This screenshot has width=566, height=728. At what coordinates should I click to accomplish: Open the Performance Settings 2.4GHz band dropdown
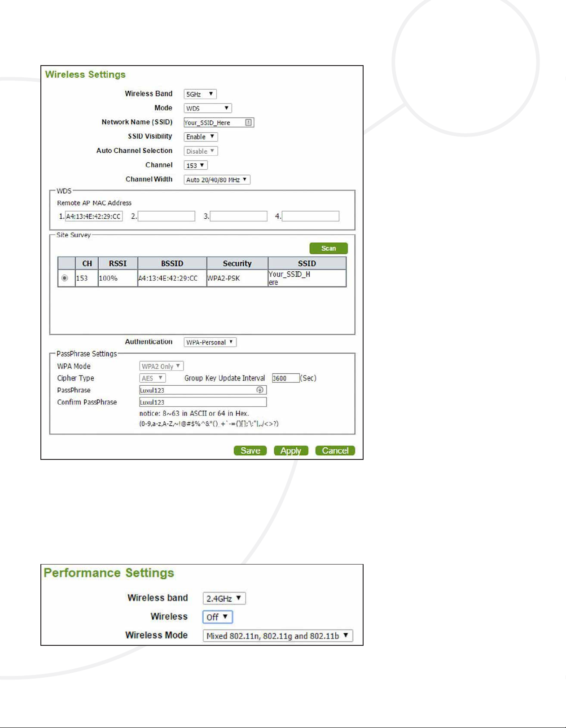click(x=224, y=598)
